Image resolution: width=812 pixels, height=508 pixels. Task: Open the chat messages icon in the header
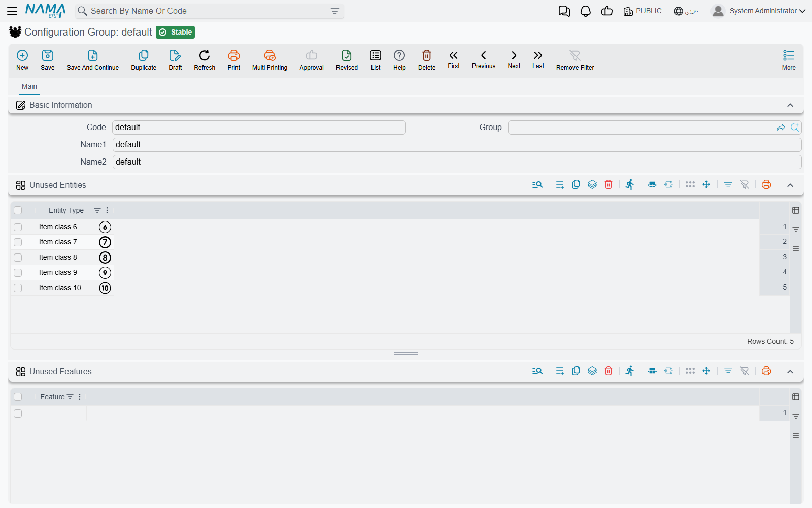(564, 11)
